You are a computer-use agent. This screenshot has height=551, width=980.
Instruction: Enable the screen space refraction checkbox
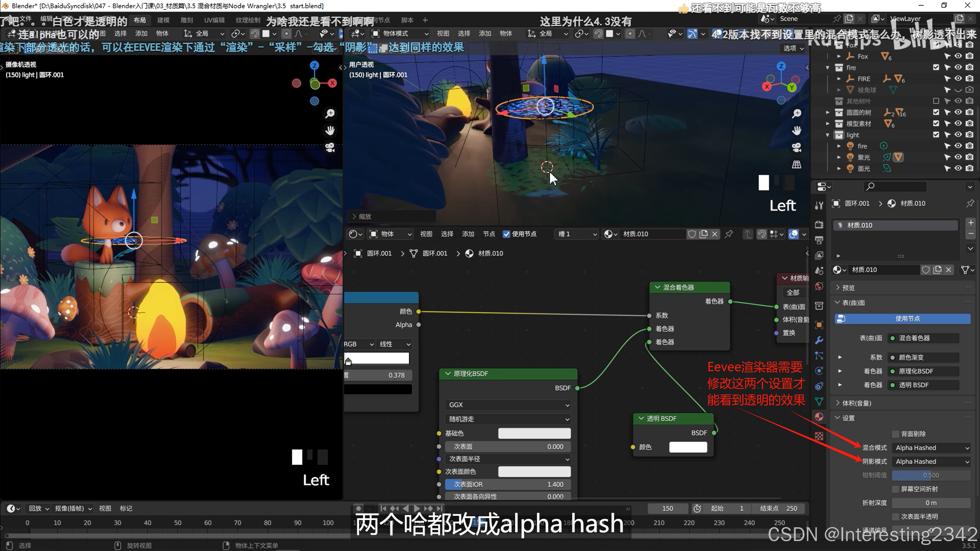895,489
